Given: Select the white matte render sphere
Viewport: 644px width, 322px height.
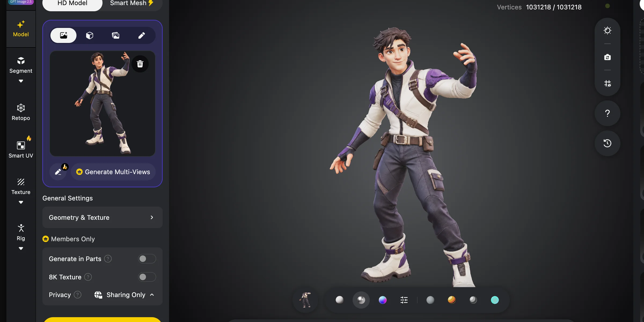Looking at the screenshot, I should 339,300.
